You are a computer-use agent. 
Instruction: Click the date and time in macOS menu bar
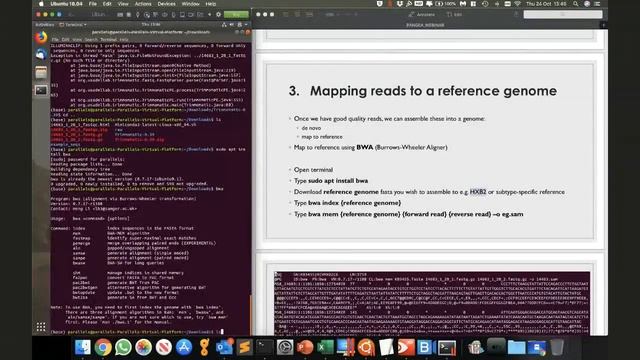[546, 4]
